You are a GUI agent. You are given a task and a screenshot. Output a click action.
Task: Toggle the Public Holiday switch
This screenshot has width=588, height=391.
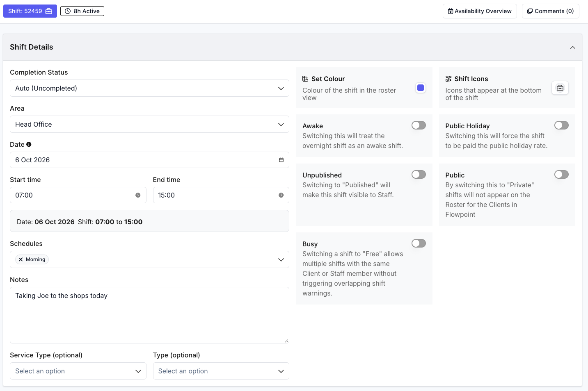tap(561, 125)
